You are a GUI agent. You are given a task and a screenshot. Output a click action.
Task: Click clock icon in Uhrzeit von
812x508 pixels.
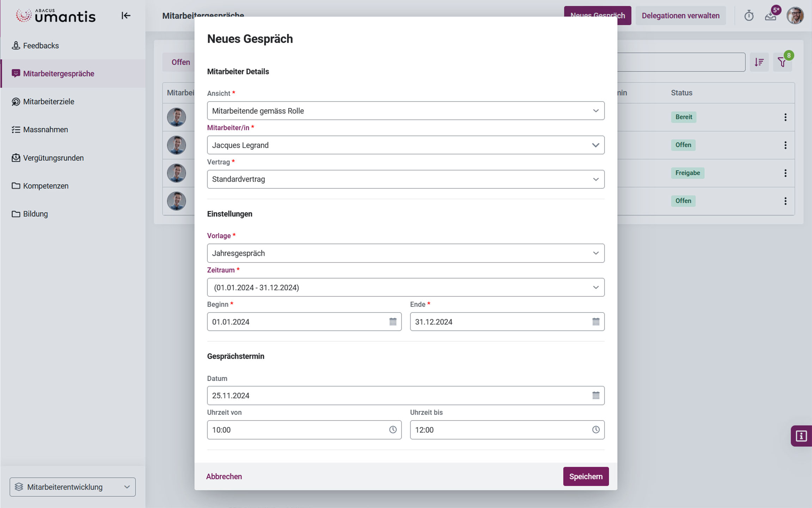coord(393,430)
